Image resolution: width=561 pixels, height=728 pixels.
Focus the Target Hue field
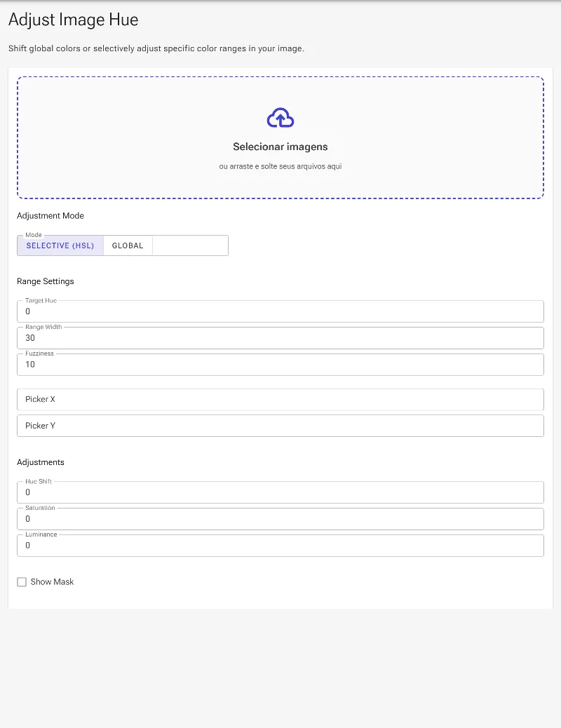tap(280, 311)
